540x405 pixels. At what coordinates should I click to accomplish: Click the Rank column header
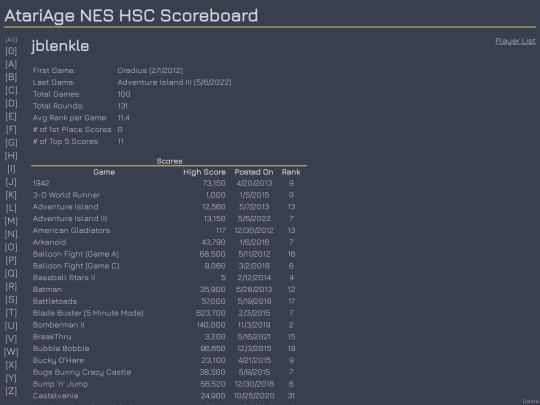point(291,172)
